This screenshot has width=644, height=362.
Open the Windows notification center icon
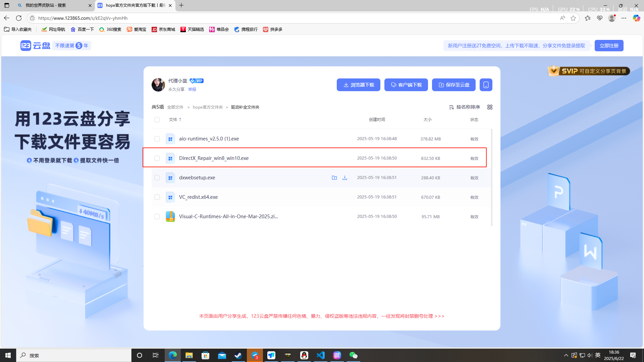(x=633, y=355)
